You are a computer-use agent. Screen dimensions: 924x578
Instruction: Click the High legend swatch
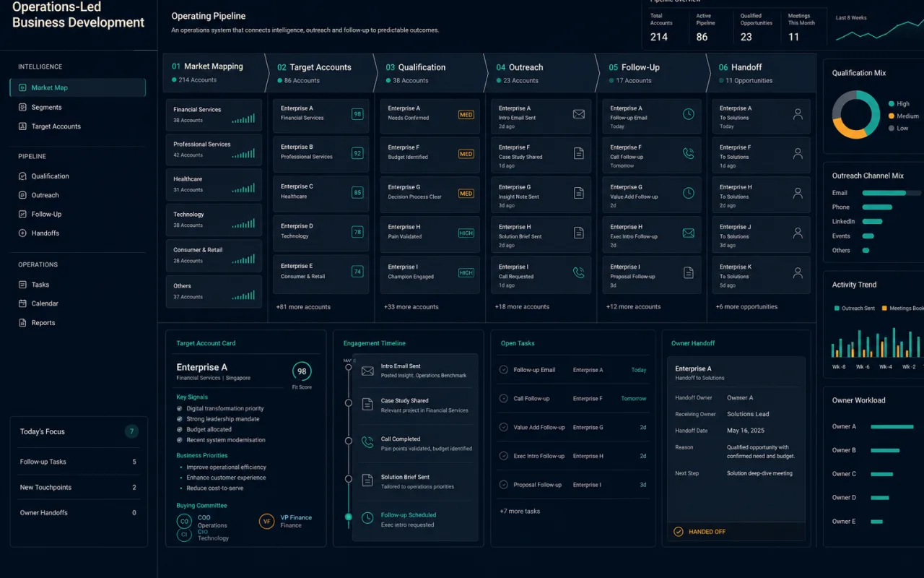pos(892,104)
